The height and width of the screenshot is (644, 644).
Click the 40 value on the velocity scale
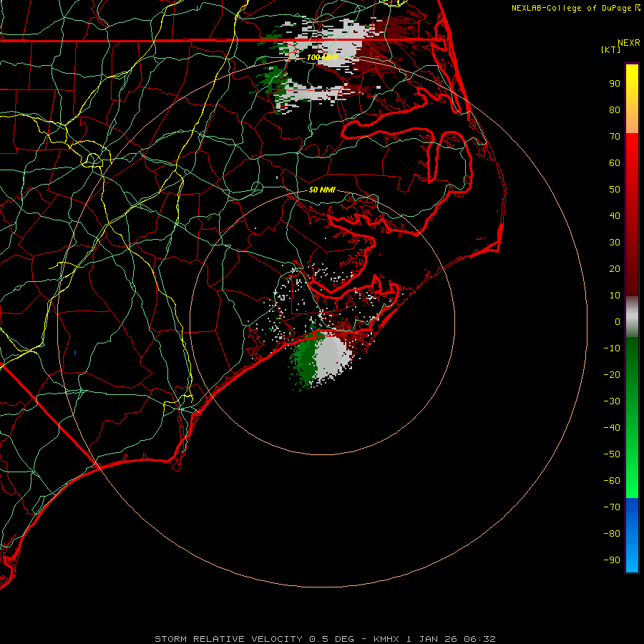(615, 216)
